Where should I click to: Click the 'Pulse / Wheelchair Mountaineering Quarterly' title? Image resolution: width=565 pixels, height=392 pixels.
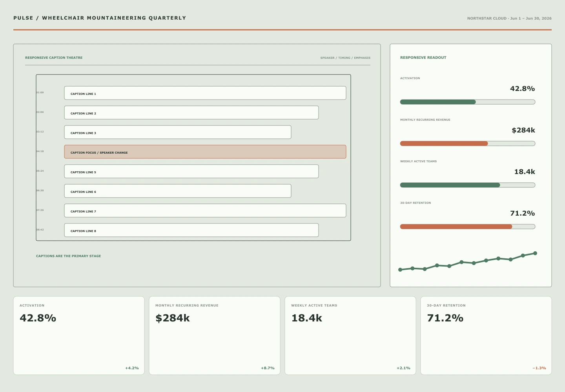[x=100, y=18]
